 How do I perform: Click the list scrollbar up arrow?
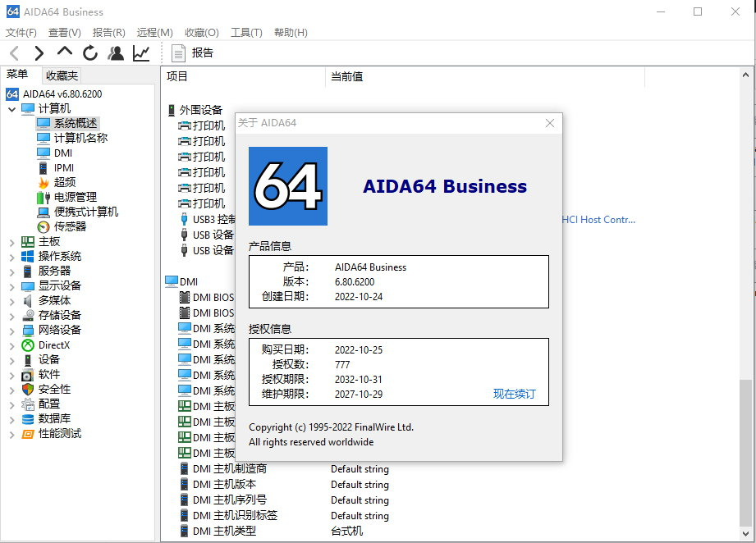745,75
